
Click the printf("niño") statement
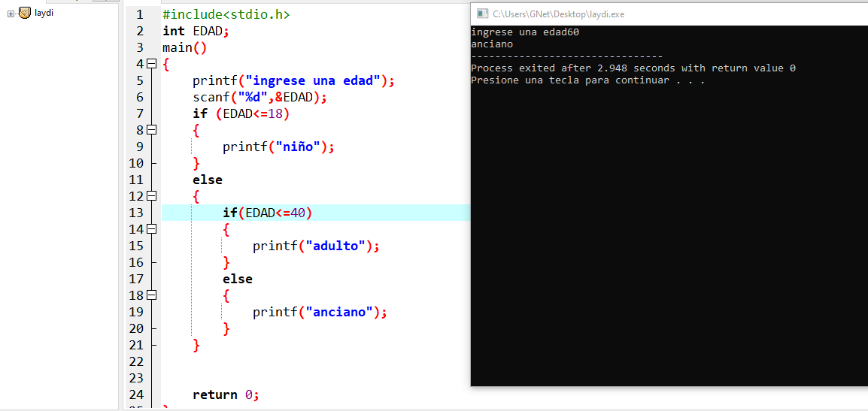(x=279, y=147)
